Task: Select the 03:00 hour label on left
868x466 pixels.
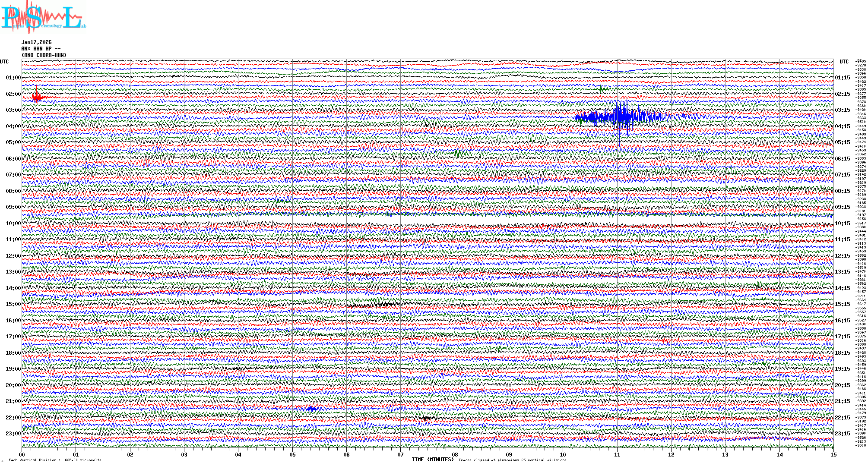Action: pyautogui.click(x=13, y=110)
